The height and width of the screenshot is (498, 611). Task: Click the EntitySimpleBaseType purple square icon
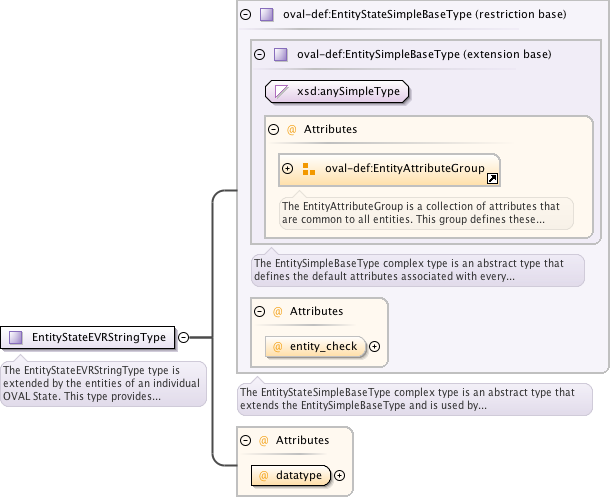click(281, 54)
